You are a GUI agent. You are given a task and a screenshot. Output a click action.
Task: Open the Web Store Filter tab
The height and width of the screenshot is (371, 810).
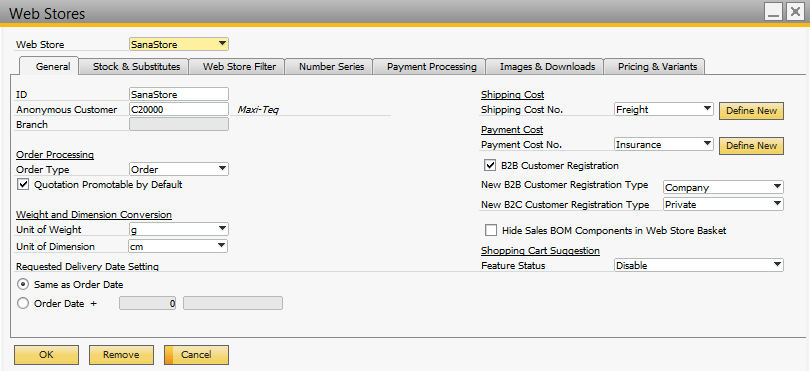click(x=239, y=67)
